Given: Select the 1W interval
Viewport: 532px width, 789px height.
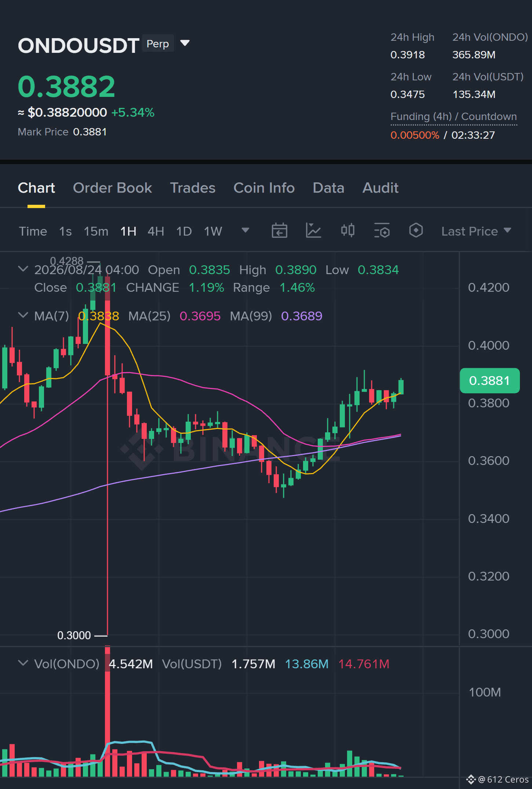Looking at the screenshot, I should point(213,232).
